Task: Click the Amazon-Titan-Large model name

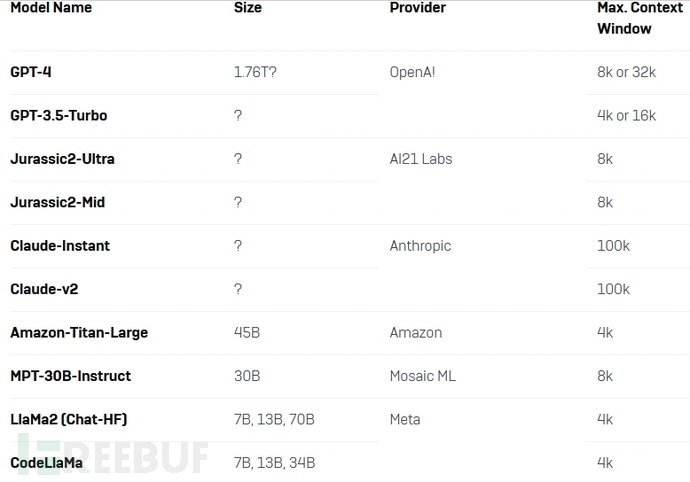Action: pos(79,333)
